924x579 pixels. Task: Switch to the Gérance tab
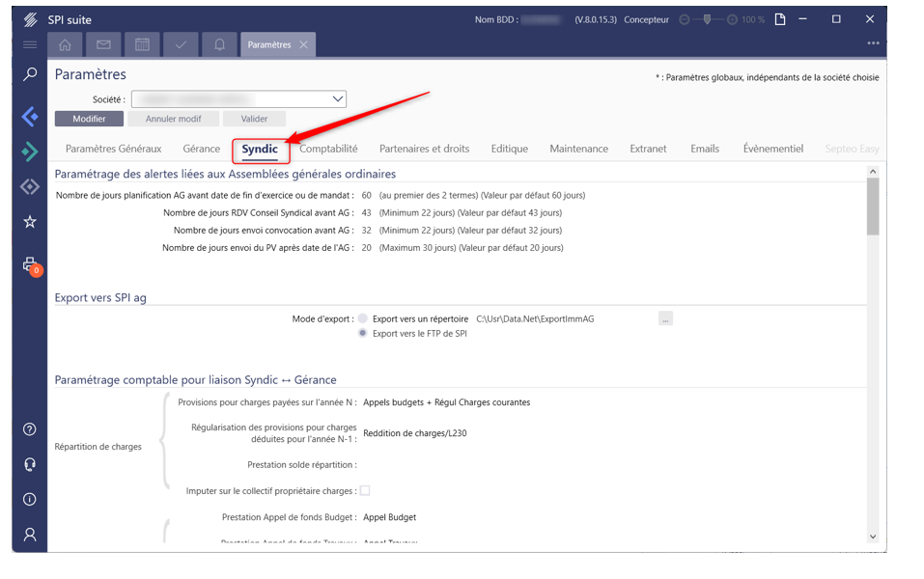click(202, 149)
